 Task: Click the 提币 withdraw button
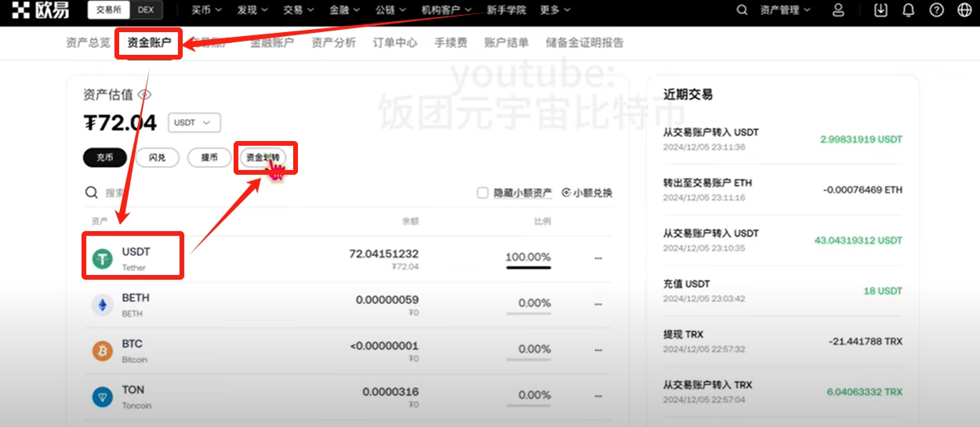(209, 157)
